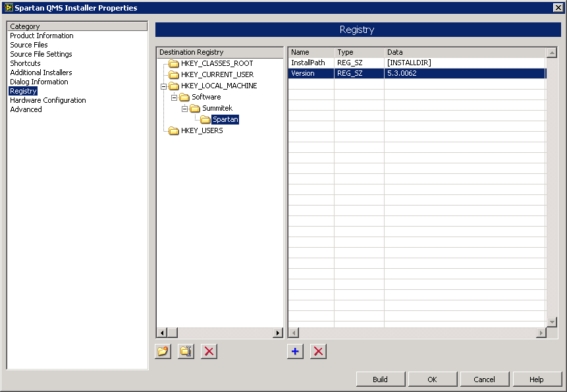Screen dimensions: 567x392
Task: Select the HKEY_CURRENT_USER registry key
Action: click(x=217, y=75)
